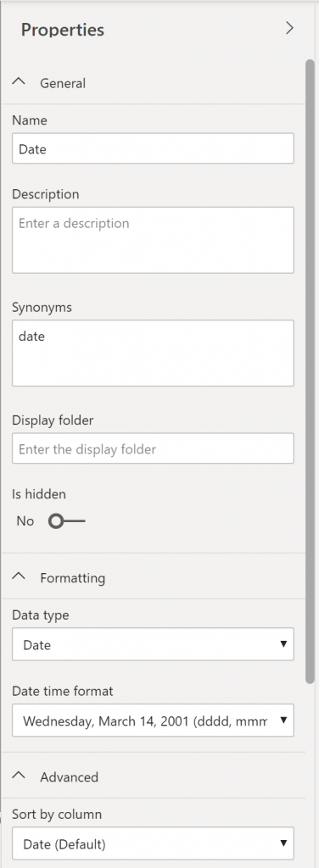Collapse the Advanced section chevron

pyautogui.click(x=19, y=775)
